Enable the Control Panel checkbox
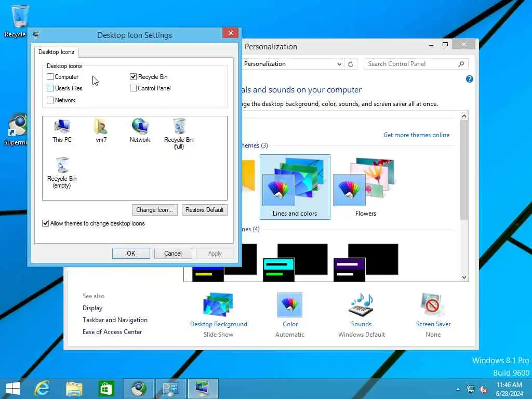The height and width of the screenshot is (399, 532). (133, 88)
